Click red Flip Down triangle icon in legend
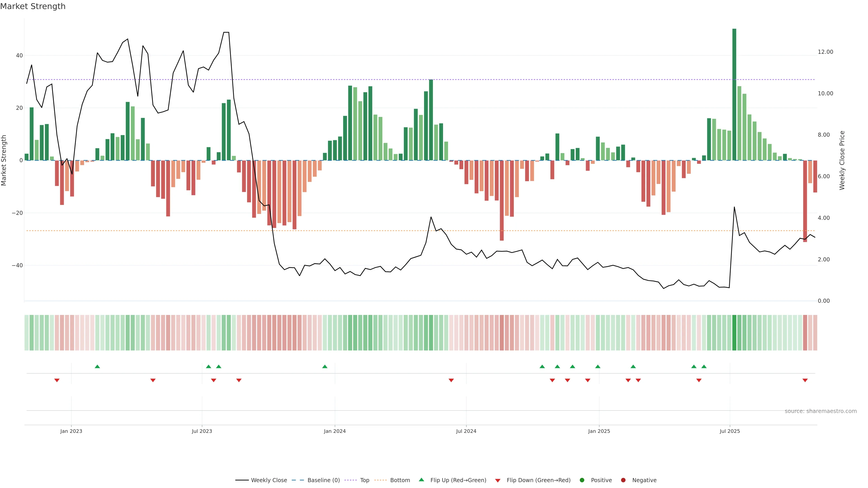Image resolution: width=868 pixels, height=488 pixels. (x=498, y=481)
